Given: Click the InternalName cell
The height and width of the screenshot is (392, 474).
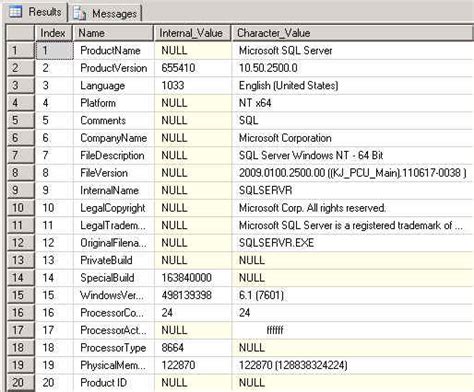Looking at the screenshot, I should tap(113, 190).
